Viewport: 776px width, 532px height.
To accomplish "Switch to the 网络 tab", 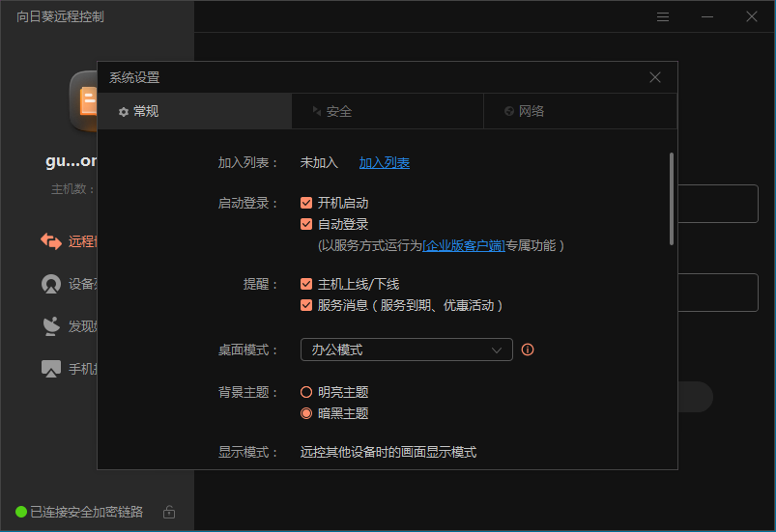I will pos(580,111).
